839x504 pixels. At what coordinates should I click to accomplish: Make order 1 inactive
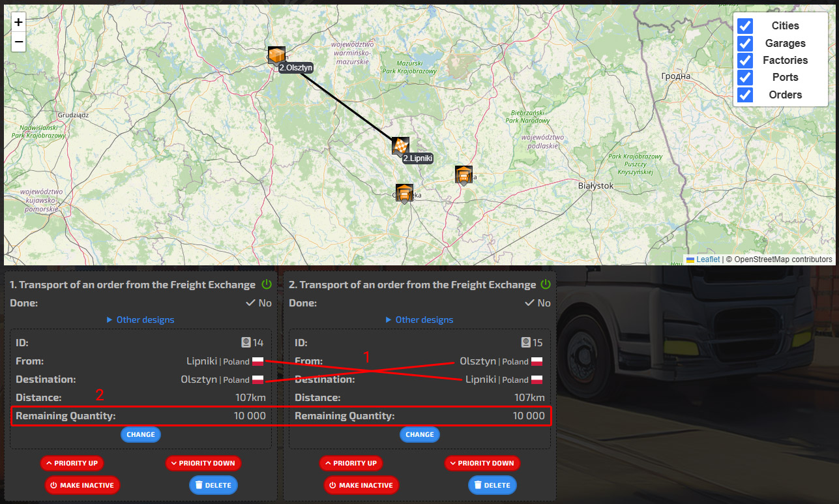tap(82, 485)
